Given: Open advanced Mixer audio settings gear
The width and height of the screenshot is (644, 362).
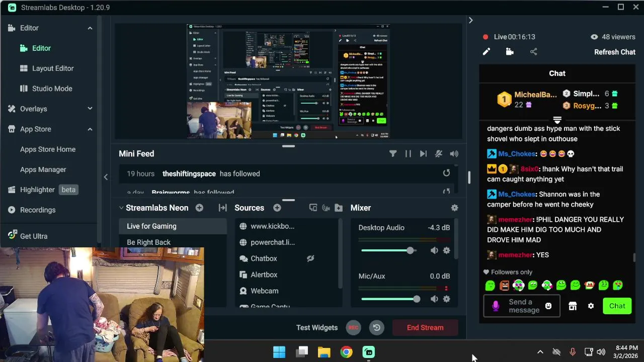Looking at the screenshot, I should [454, 208].
